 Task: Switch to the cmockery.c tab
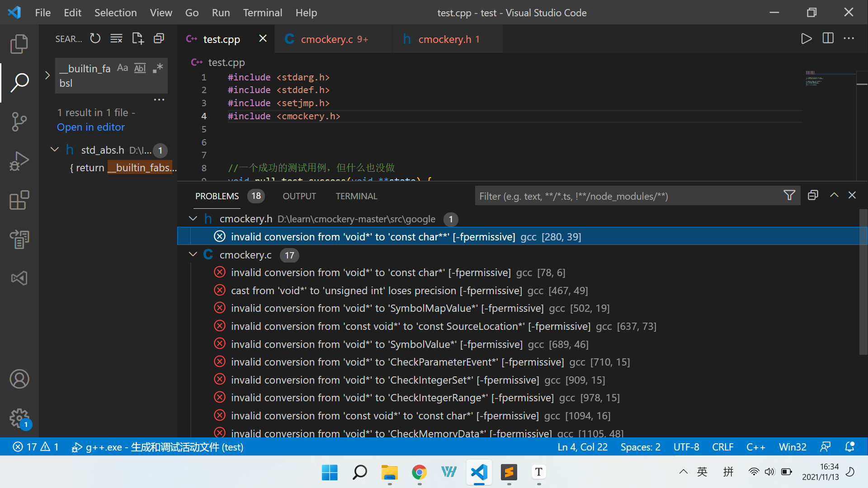point(334,39)
